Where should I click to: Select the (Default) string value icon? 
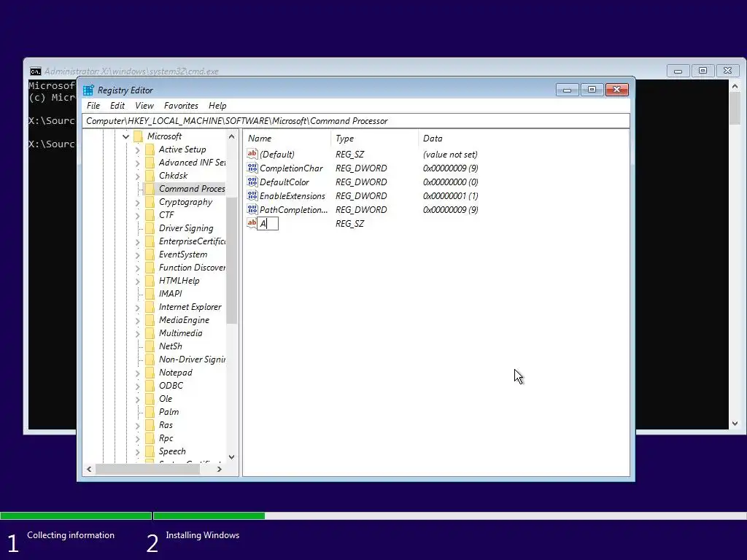point(252,154)
